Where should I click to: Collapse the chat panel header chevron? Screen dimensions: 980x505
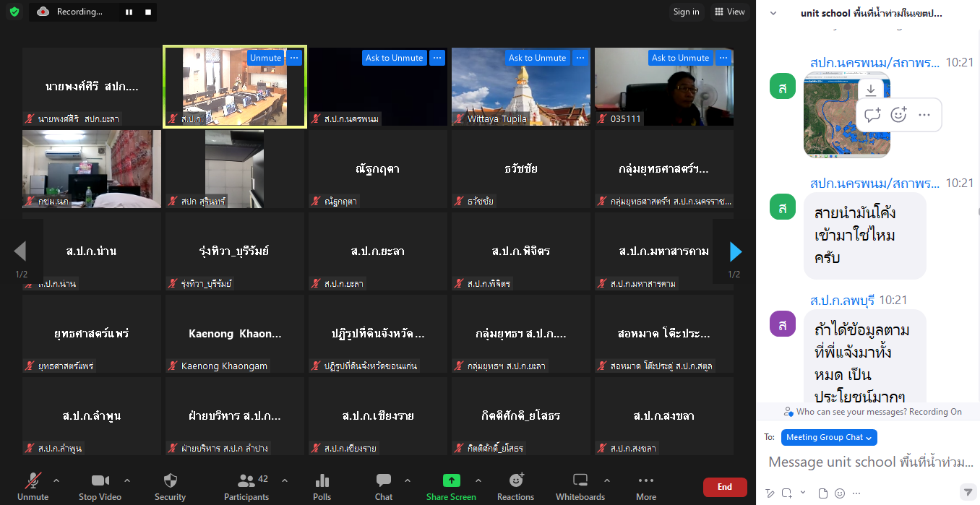[773, 13]
